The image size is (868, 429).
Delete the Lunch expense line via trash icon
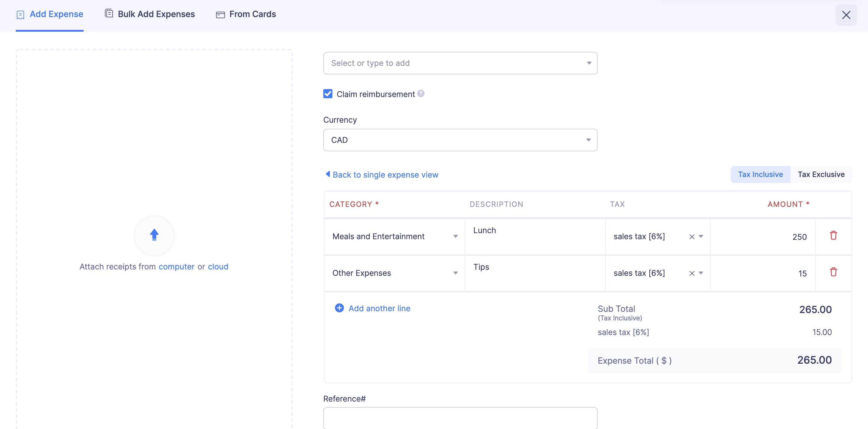pos(834,236)
